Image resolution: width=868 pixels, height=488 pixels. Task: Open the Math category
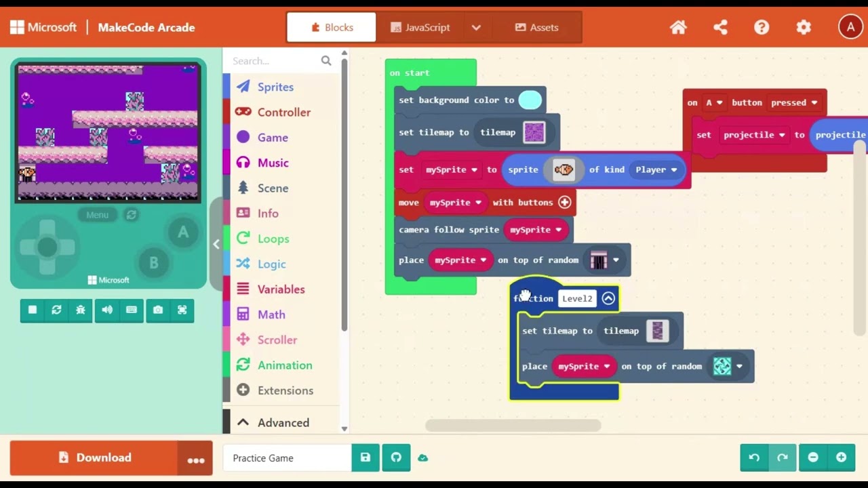click(x=271, y=314)
